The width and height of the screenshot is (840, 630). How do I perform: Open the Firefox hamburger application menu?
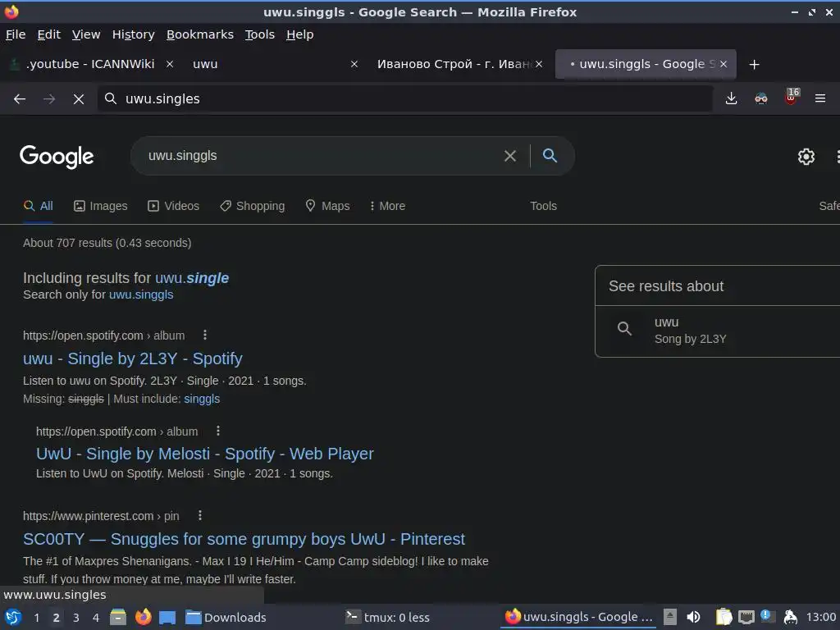click(x=820, y=98)
